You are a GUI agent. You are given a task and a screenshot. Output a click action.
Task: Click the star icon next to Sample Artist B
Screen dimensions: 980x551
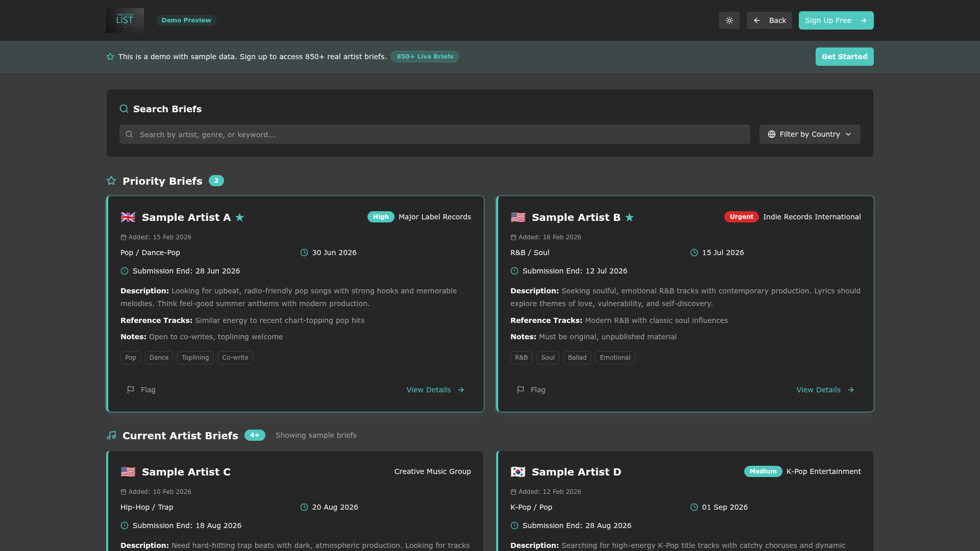(x=629, y=217)
